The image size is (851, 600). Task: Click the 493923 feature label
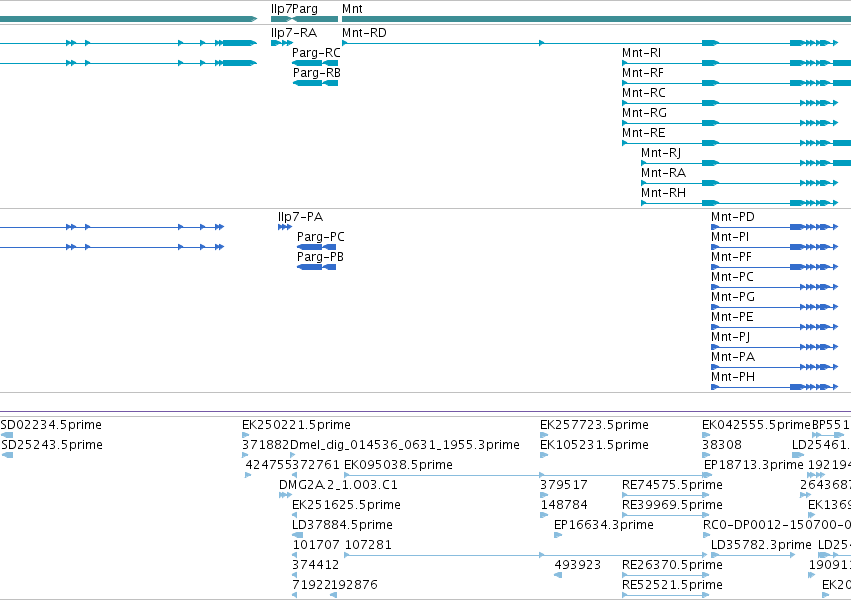(x=577, y=565)
